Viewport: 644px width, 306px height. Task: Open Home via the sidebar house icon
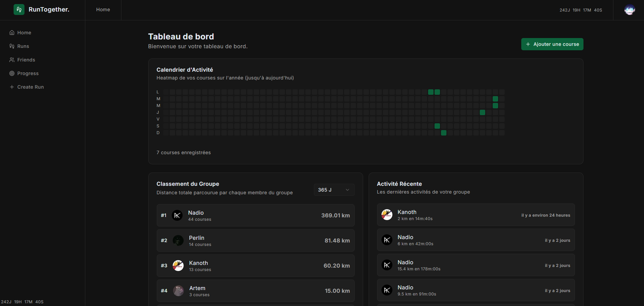click(12, 33)
